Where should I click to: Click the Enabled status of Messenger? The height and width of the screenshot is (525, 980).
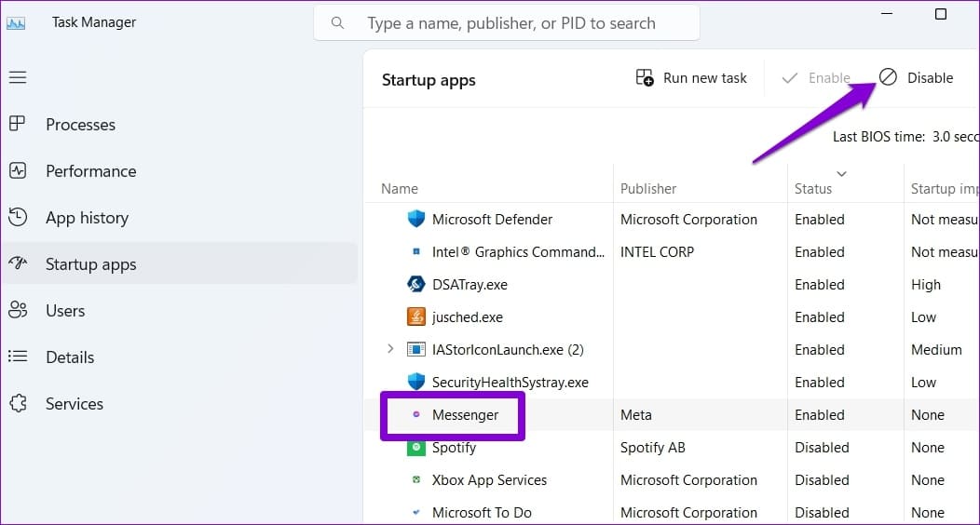point(820,415)
